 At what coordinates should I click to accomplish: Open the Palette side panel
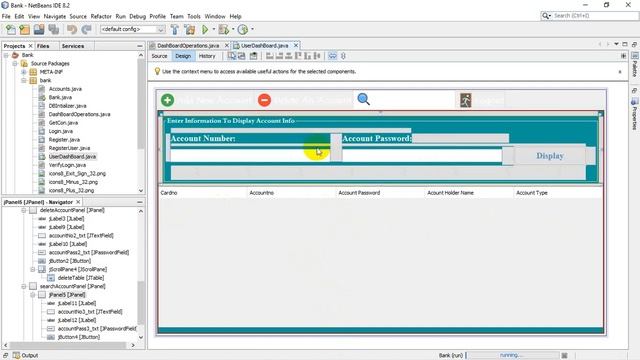[x=635, y=64]
